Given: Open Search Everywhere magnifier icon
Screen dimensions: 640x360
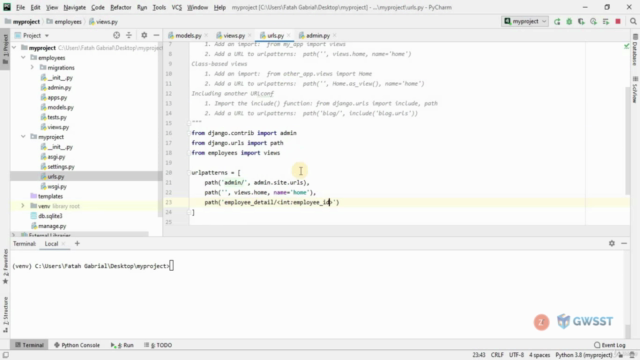Looking at the screenshot, I should click(633, 22).
